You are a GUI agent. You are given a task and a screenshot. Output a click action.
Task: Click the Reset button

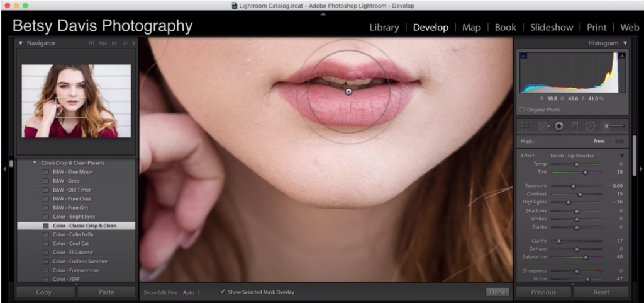(x=601, y=292)
